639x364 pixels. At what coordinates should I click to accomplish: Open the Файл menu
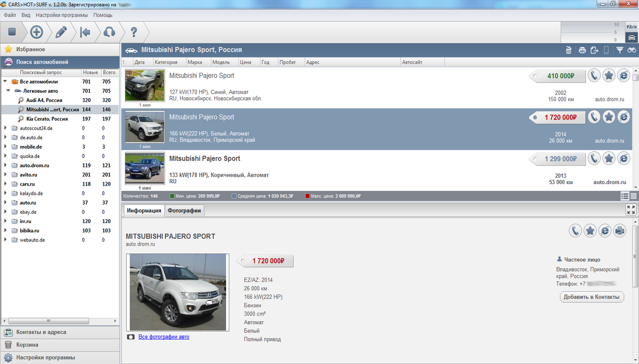click(x=10, y=15)
